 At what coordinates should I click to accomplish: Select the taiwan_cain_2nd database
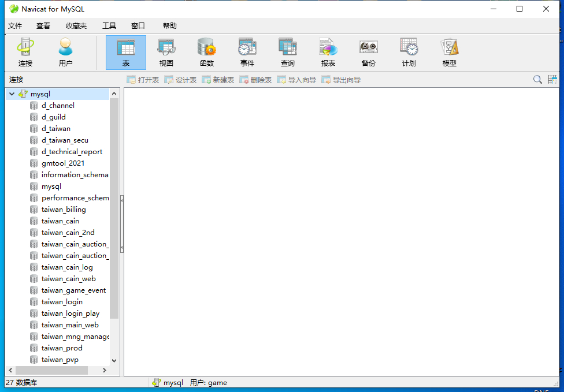coord(68,233)
